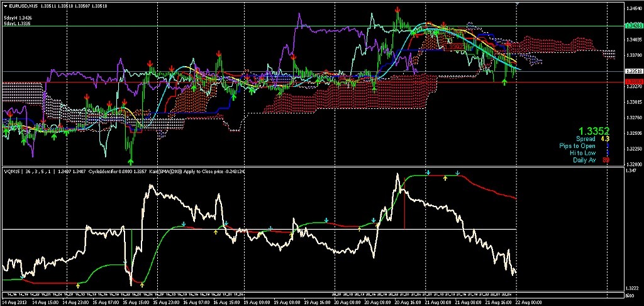
Task: Click the Pips to Open label
Action: click(577, 146)
